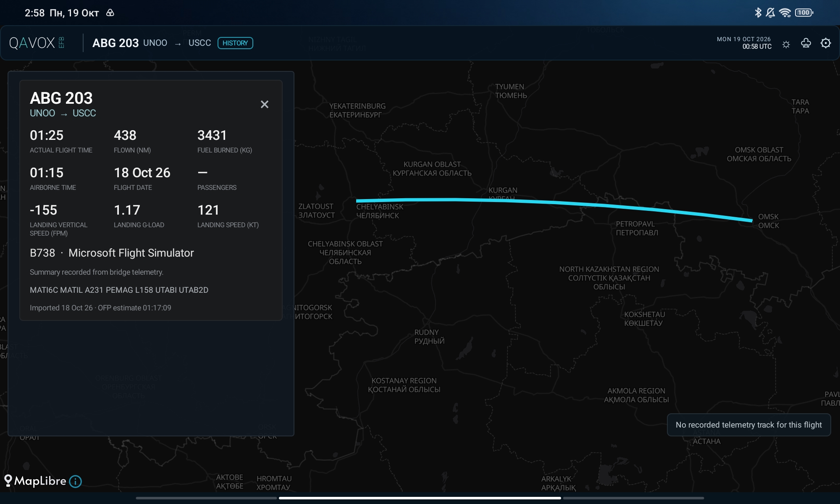
Task: Click the 1.17 landing G-load value
Action: coord(127,210)
